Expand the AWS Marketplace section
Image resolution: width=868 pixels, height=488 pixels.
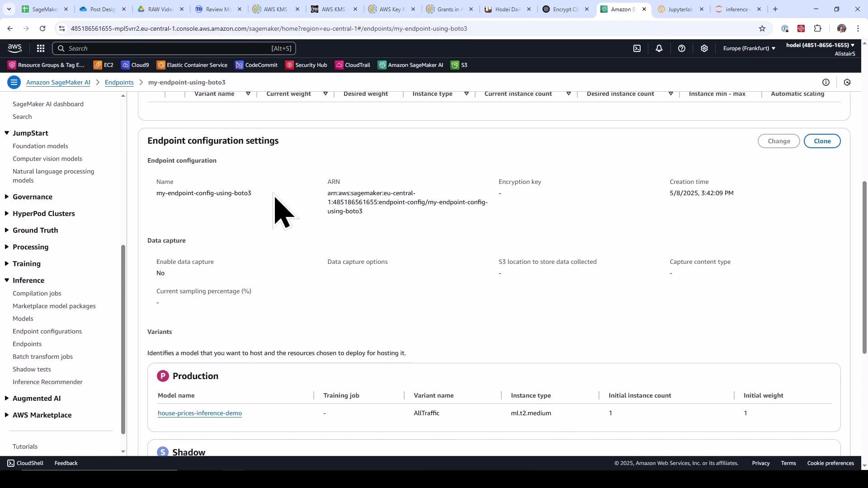point(7,415)
